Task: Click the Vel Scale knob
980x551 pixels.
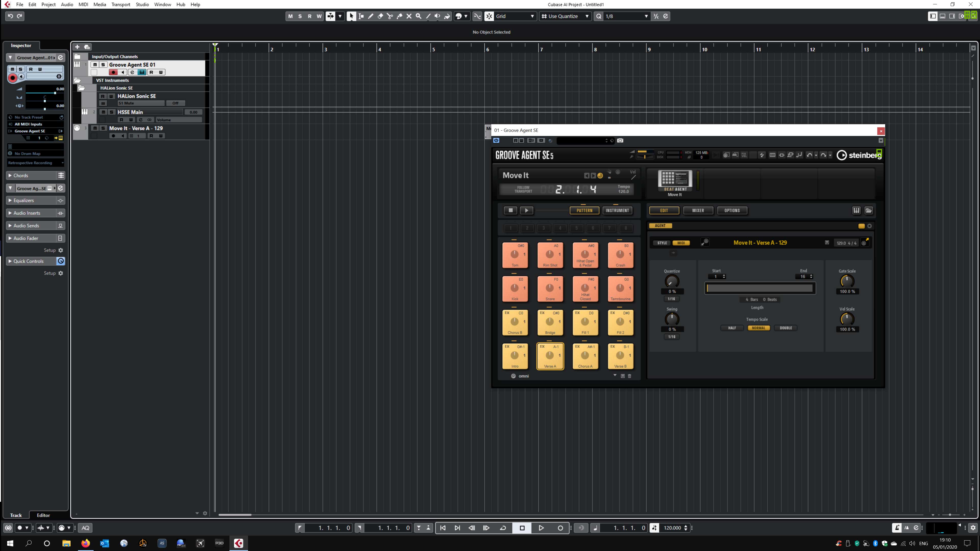Action: pyautogui.click(x=847, y=319)
